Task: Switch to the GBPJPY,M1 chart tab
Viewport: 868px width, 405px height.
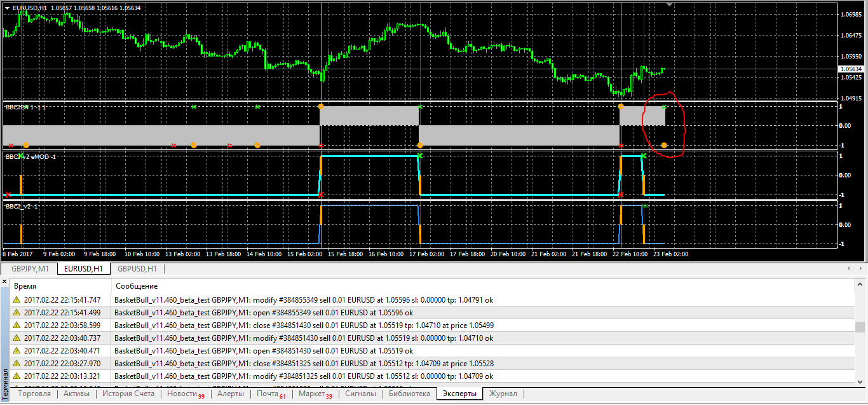Action: (x=30, y=269)
